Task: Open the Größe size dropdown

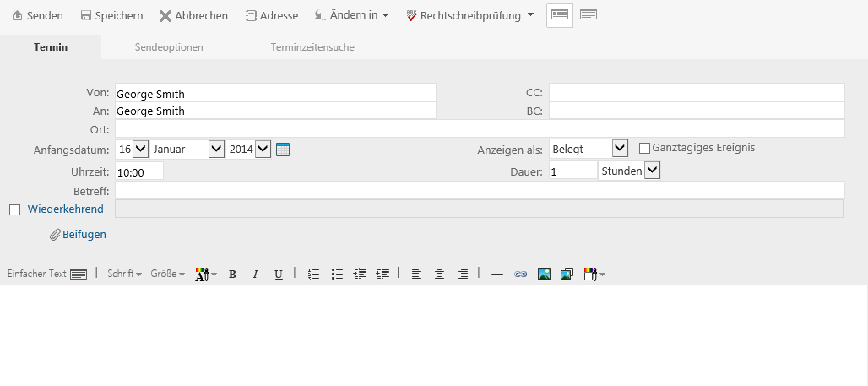Action: [x=168, y=274]
